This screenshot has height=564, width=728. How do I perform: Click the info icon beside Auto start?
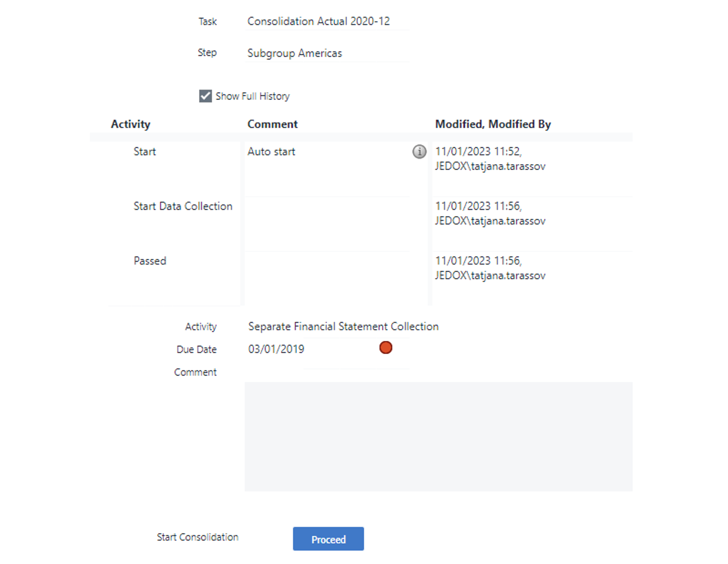coord(419,152)
